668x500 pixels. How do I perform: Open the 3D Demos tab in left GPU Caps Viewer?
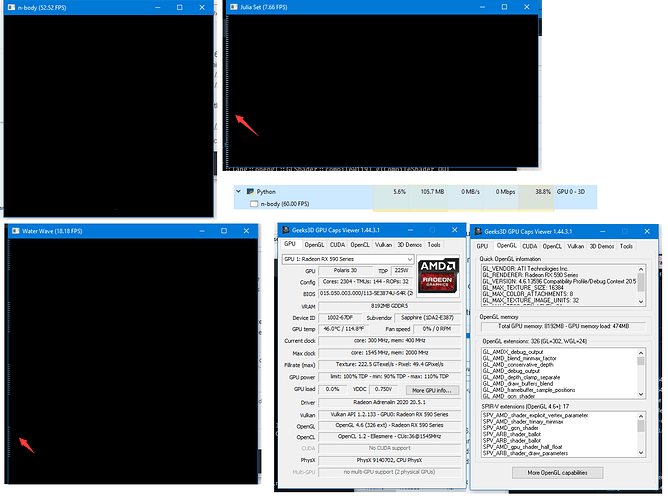click(409, 244)
